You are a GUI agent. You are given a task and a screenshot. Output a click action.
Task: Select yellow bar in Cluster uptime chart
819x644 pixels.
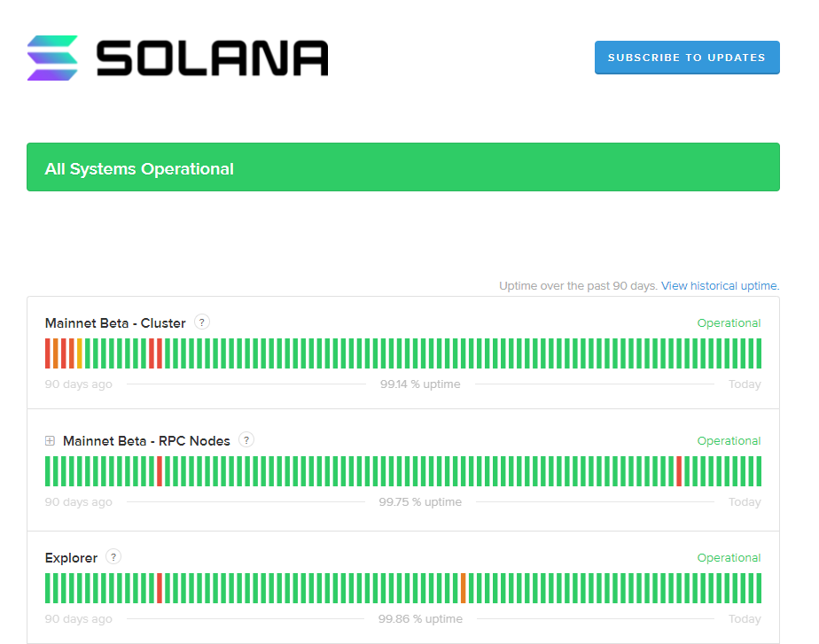pyautogui.click(x=80, y=353)
